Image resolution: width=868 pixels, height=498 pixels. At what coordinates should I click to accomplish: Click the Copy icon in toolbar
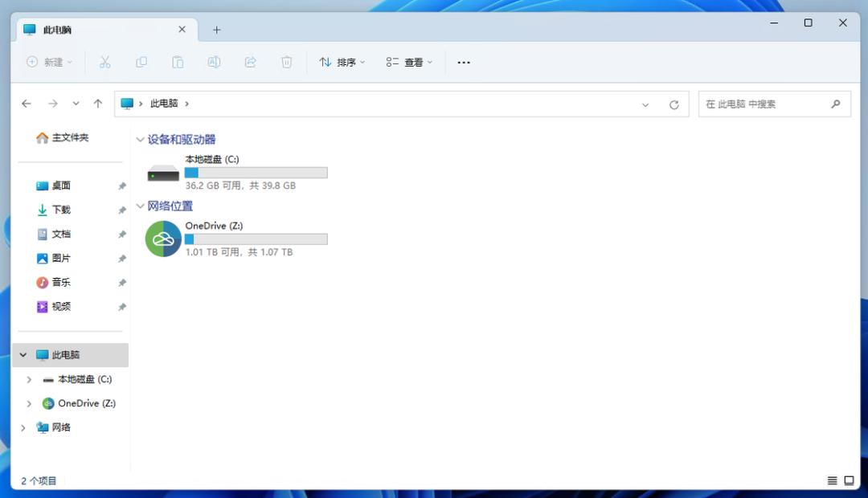(141, 62)
